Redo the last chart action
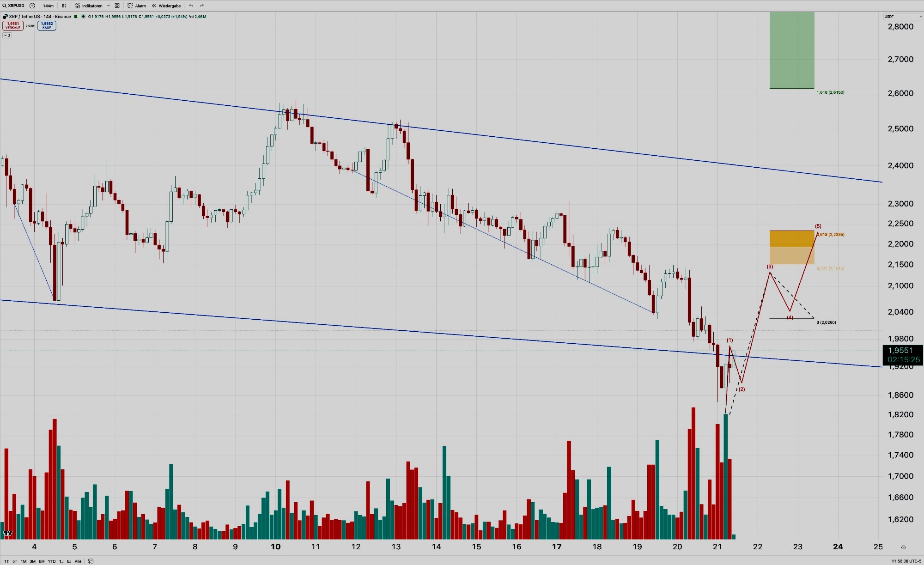The height and width of the screenshot is (565, 924). tap(202, 6)
